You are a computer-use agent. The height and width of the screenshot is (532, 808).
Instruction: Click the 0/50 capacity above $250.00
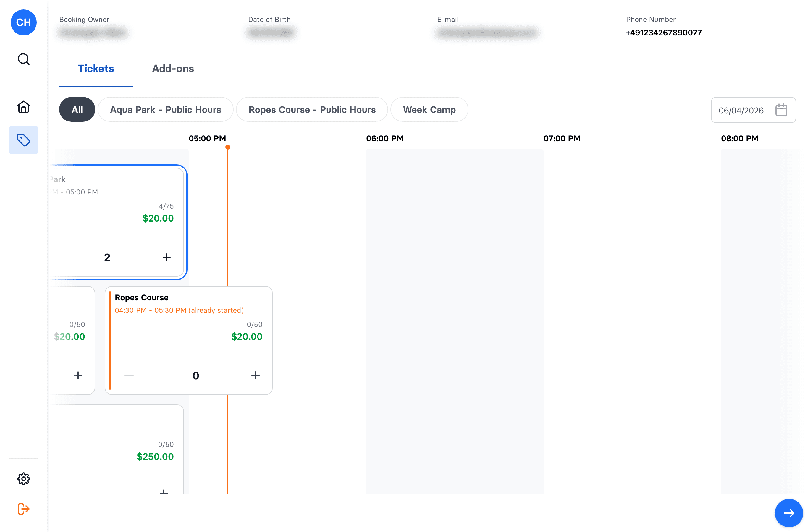pyautogui.click(x=166, y=445)
